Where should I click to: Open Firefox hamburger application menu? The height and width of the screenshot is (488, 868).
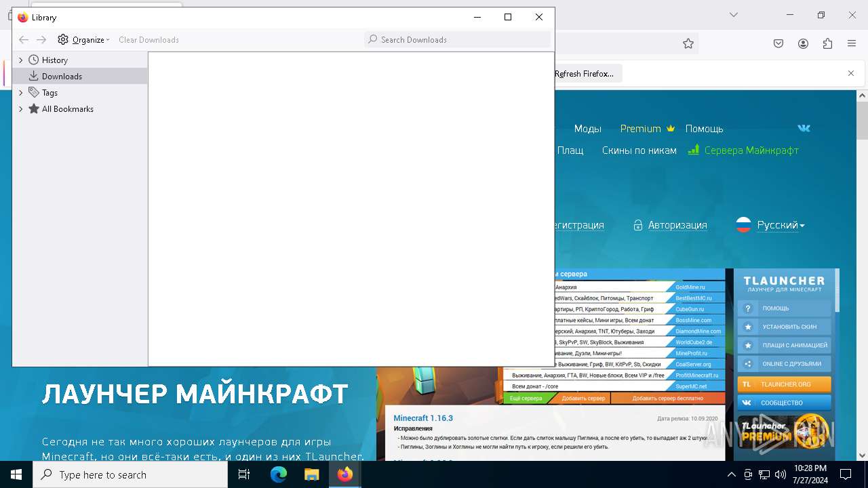click(x=852, y=43)
